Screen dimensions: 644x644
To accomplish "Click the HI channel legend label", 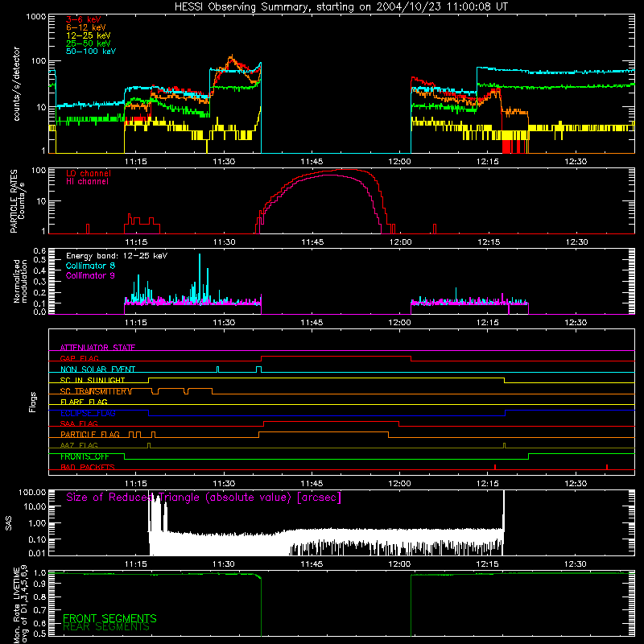I will click(x=87, y=182).
